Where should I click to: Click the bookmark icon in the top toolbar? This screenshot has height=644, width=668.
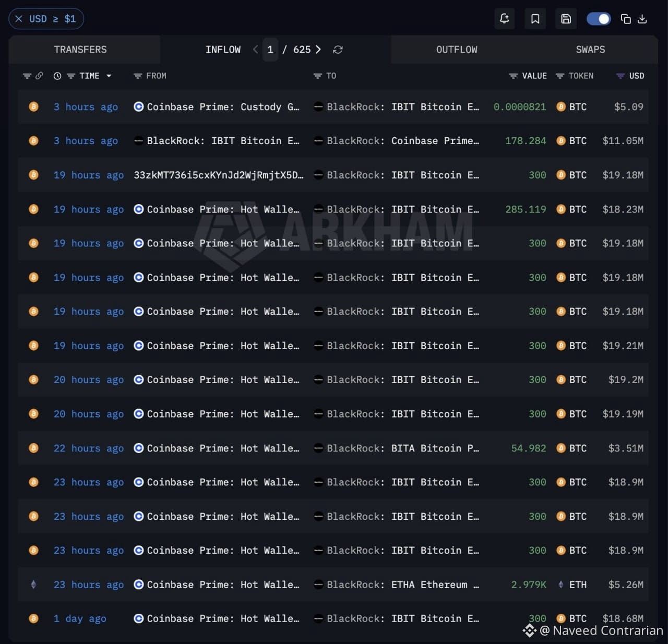tap(535, 19)
